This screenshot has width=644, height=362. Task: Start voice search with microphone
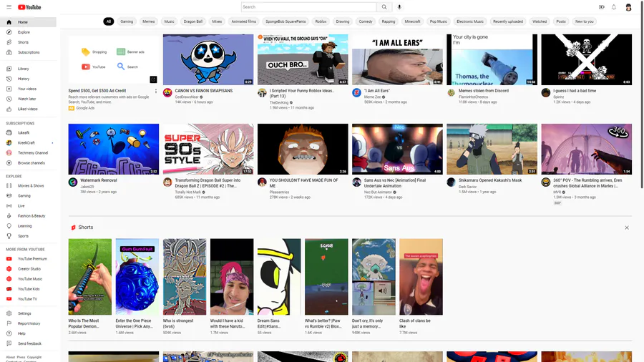[x=399, y=7]
